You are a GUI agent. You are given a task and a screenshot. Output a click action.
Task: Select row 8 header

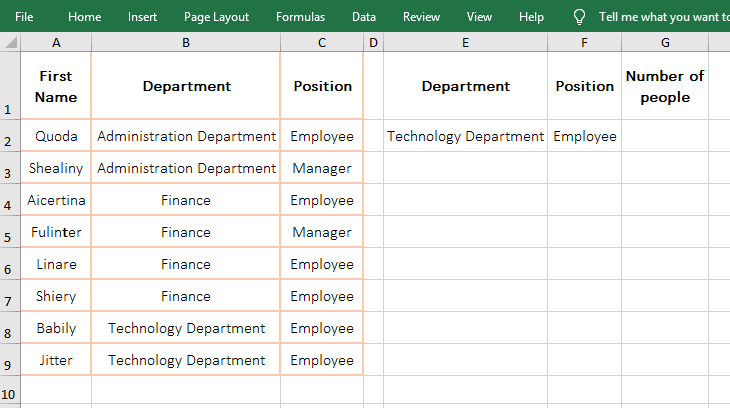coord(10,328)
